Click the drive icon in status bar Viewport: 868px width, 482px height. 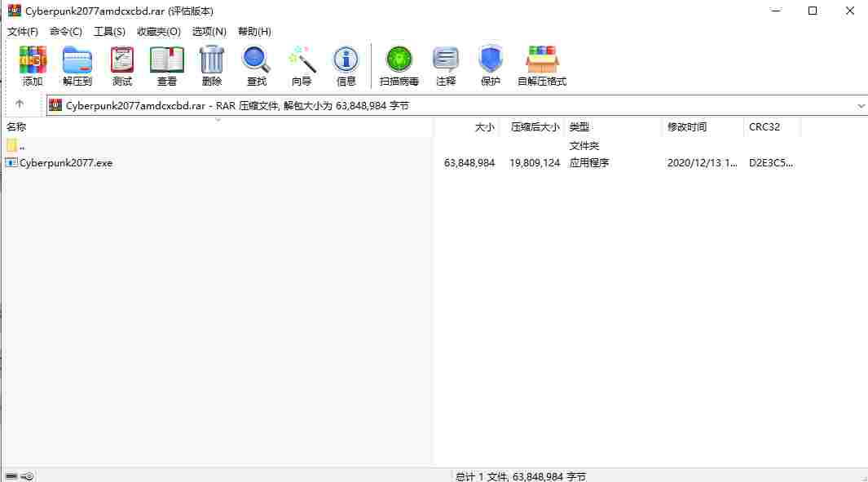11,476
